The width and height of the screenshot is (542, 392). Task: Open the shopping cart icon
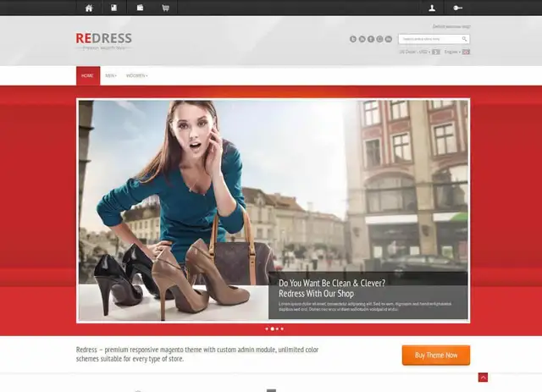[x=166, y=8]
